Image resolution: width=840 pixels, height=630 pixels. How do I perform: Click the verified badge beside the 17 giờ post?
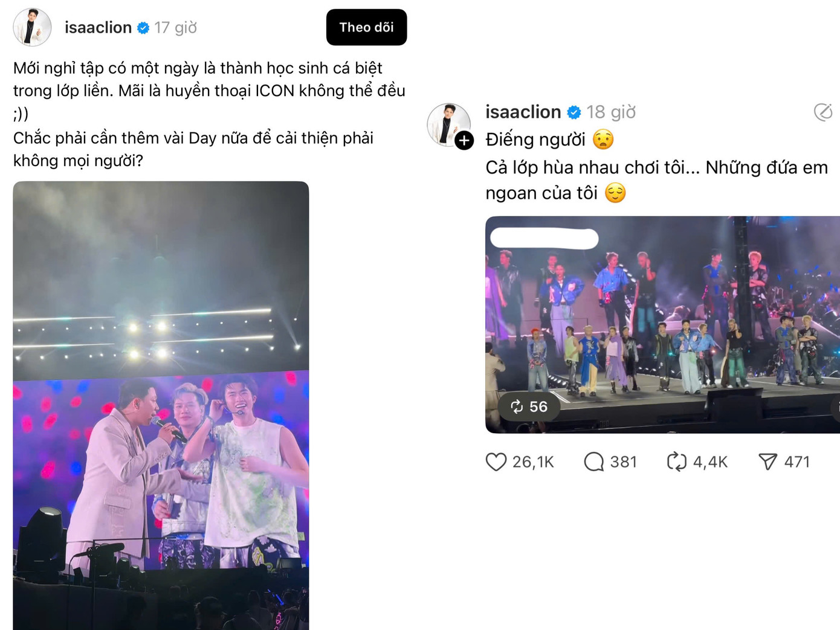coord(143,28)
